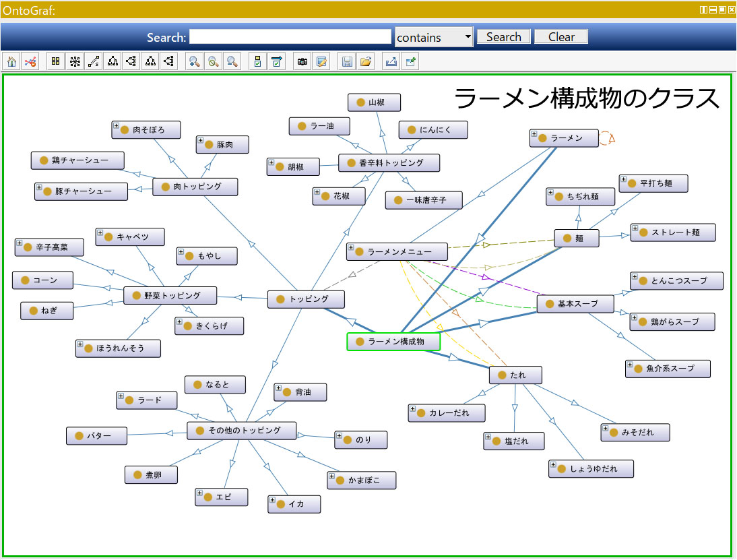Apply horizontal tree layout left of second vertical tree
Screen dimensions: 737x560
[x=131, y=61]
